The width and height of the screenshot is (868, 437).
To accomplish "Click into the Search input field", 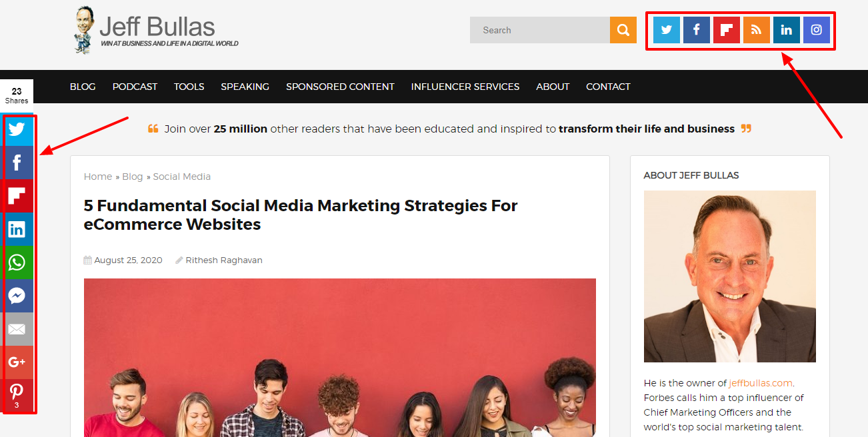I will [539, 30].
